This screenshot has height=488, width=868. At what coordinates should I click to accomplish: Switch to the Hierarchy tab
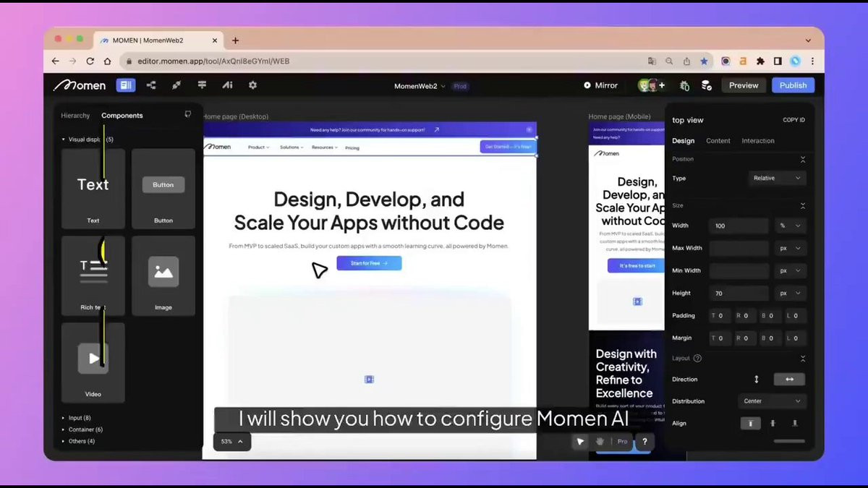coord(75,116)
